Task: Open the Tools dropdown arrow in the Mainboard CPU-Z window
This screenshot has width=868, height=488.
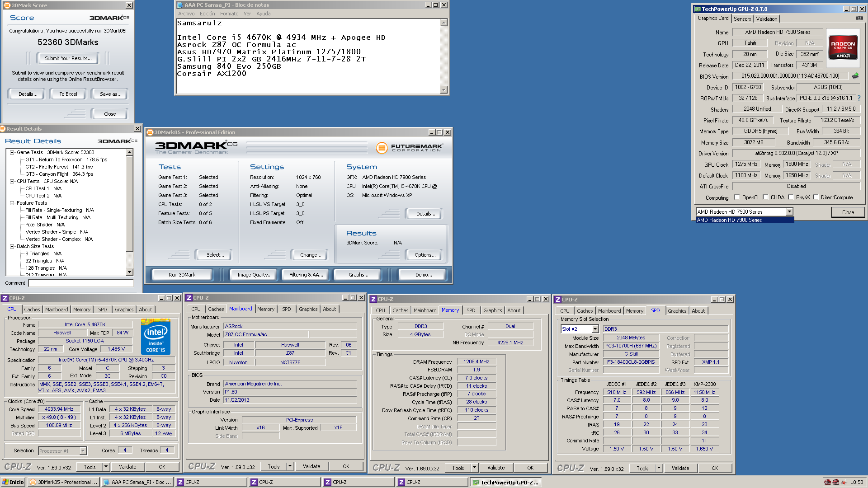Action: point(290,466)
